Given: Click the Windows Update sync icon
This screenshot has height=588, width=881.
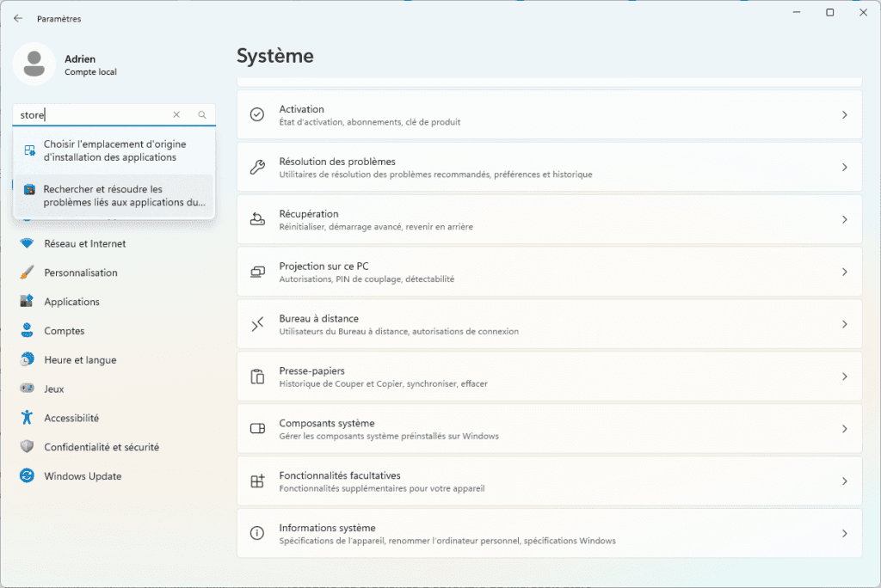Looking at the screenshot, I should click(27, 475).
